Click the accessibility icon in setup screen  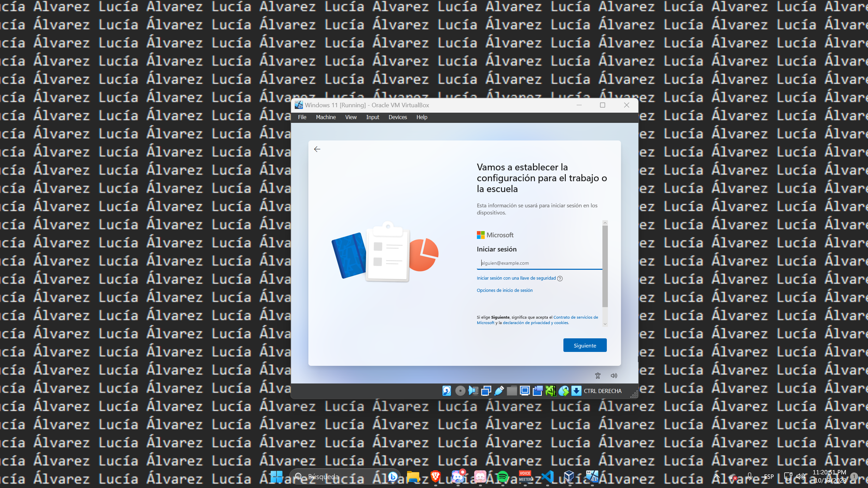[x=598, y=375]
